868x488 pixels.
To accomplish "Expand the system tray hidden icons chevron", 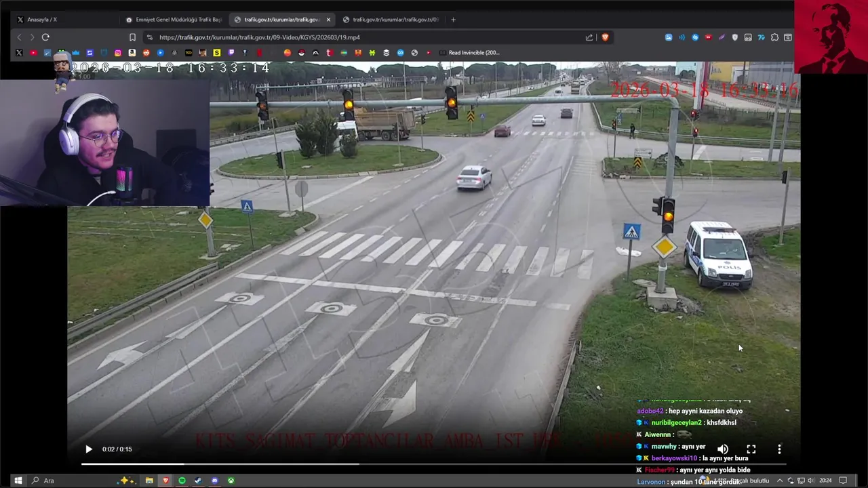I will coord(780,481).
